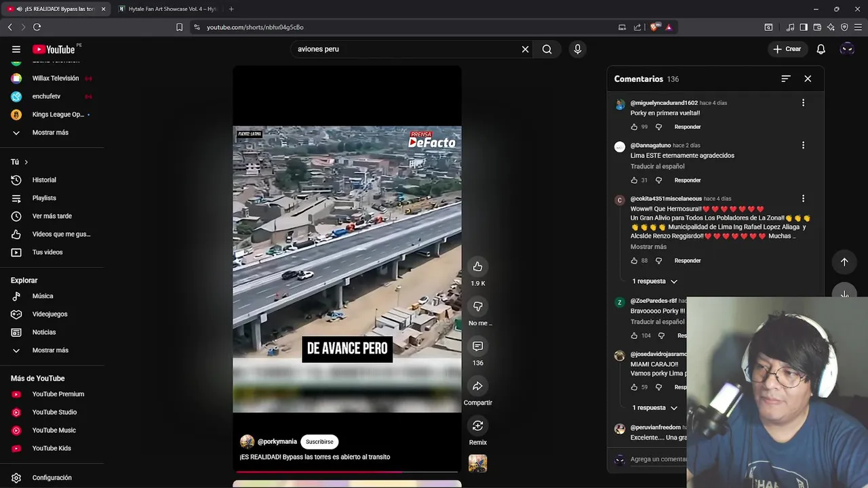Like miguelyncadurand1602's comment (99)

(x=634, y=127)
